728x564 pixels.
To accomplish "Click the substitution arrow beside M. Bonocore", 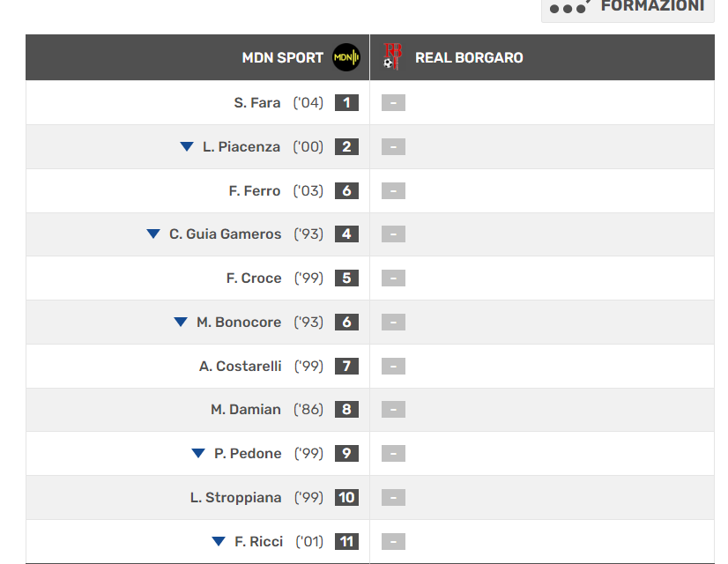I will (181, 323).
